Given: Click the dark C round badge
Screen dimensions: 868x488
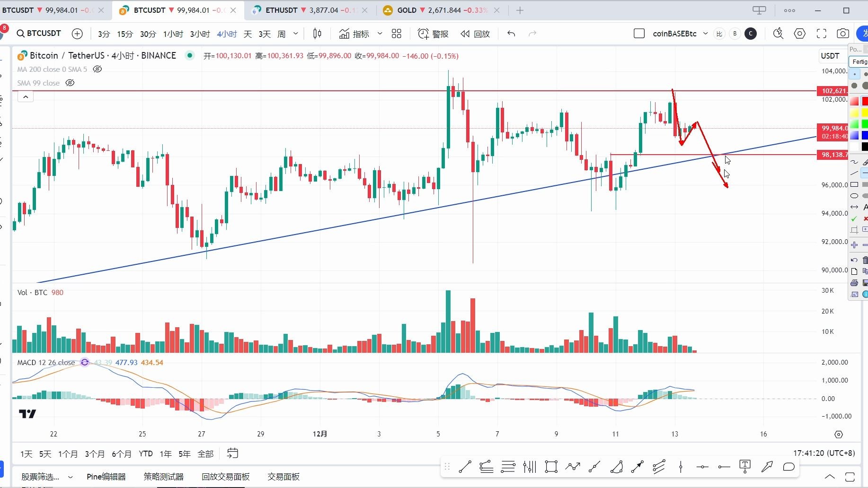Looking at the screenshot, I should tap(751, 34).
